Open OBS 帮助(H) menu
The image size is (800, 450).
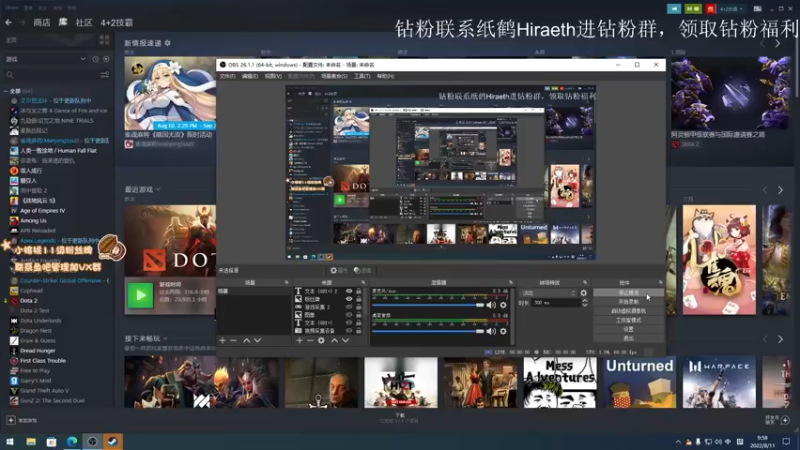[x=385, y=76]
